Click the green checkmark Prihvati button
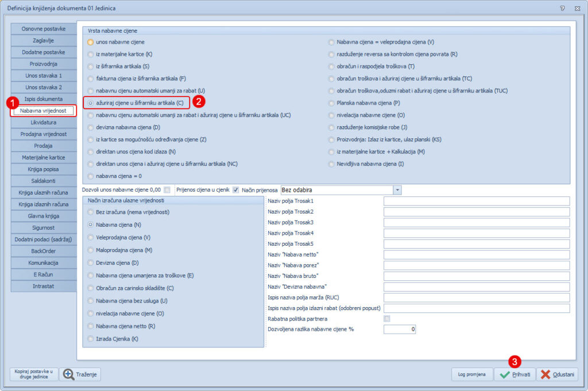This screenshot has width=588, height=391. point(514,374)
